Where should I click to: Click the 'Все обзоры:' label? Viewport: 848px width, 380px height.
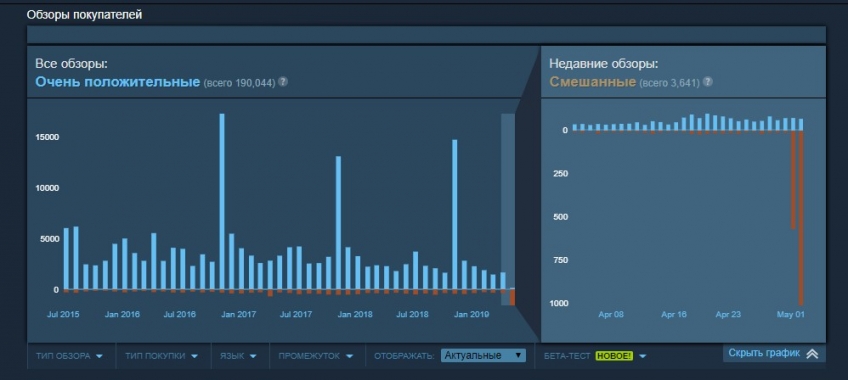click(71, 64)
